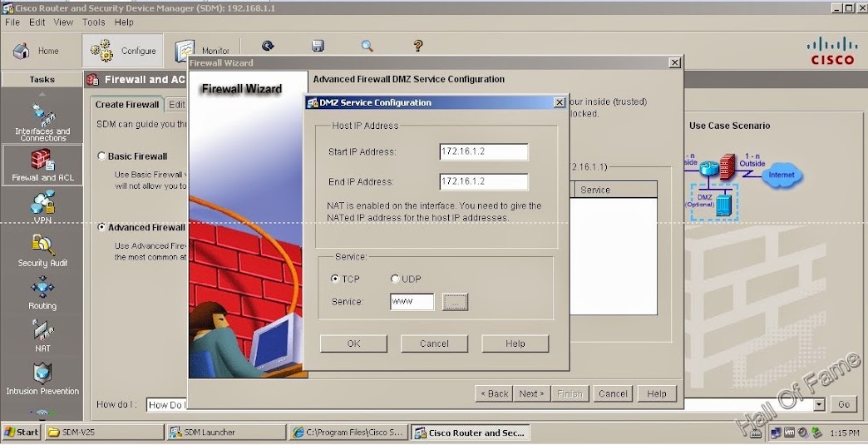Click the DMZ Service Configuration title icon

313,103
